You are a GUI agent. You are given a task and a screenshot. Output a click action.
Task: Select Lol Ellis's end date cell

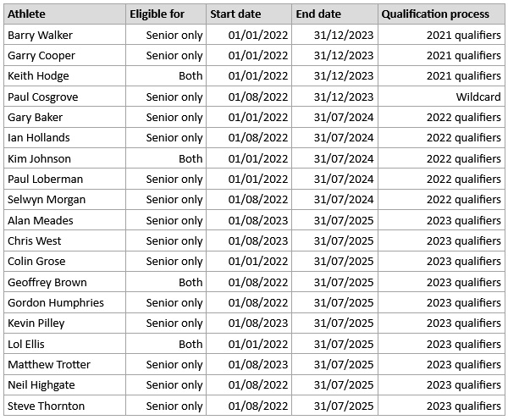(334, 344)
